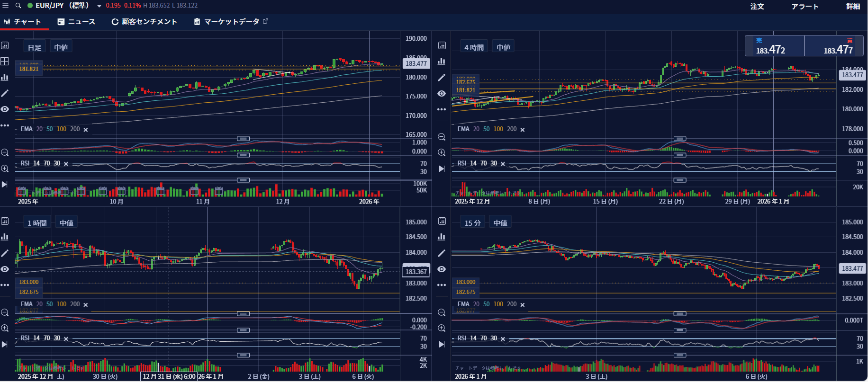The width and height of the screenshot is (868, 382).
Task: Open the calendar icon on 4-hour chart
Action: click(442, 45)
